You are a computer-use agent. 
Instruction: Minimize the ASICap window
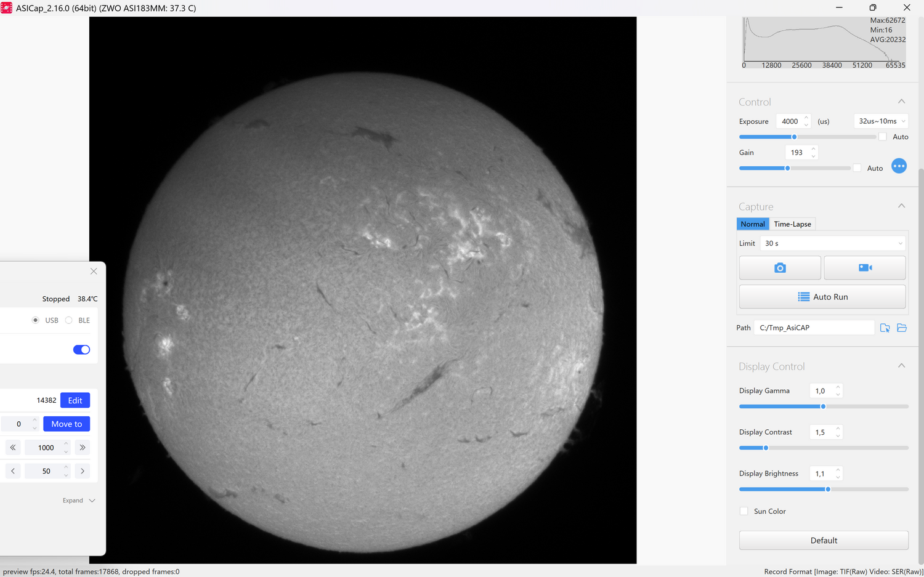point(839,7)
